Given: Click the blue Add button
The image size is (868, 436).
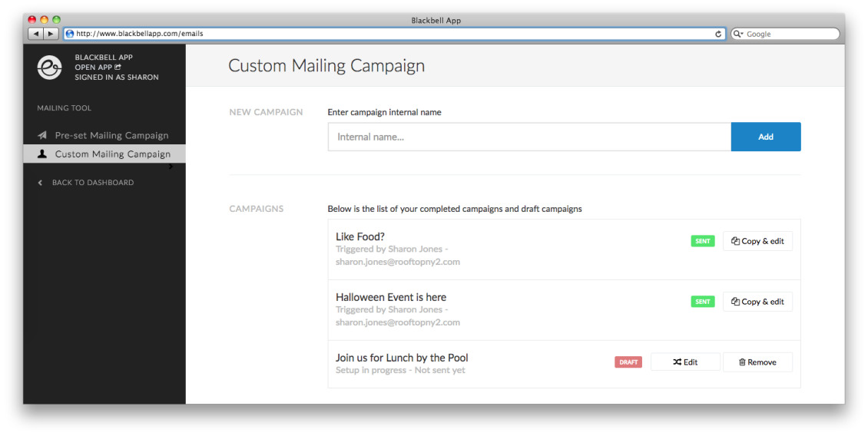Looking at the screenshot, I should [x=766, y=137].
